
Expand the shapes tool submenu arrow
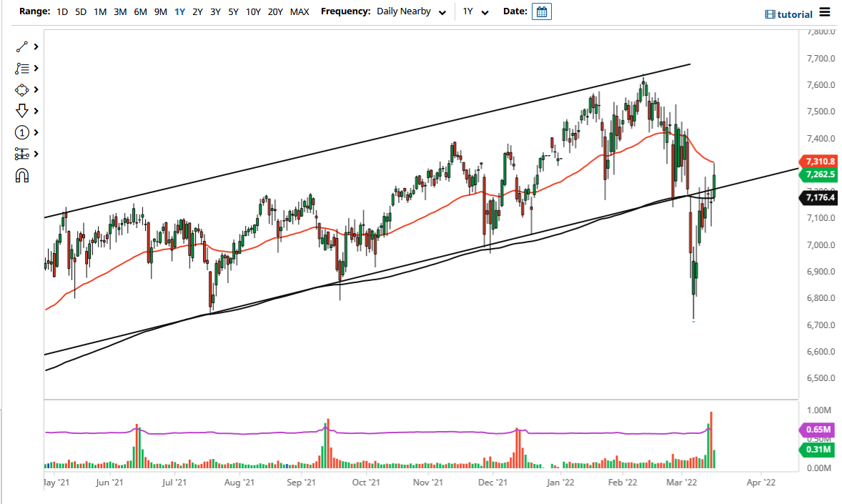[36, 90]
